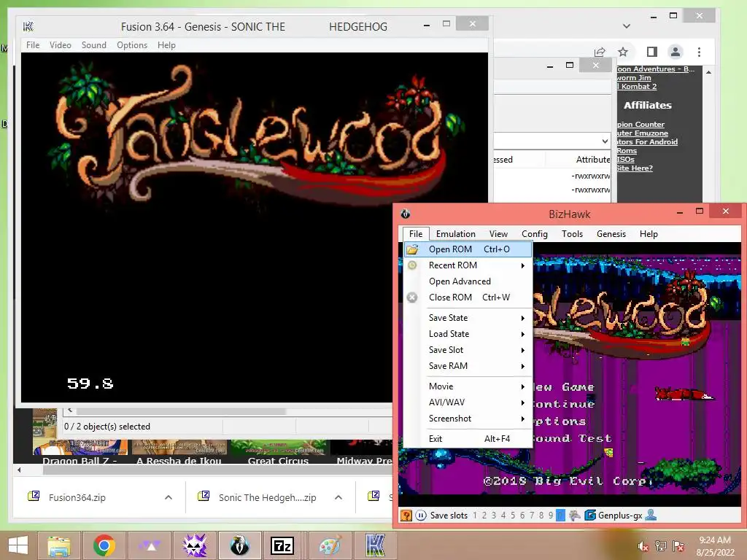The width and height of the screenshot is (747, 560).
Task: Open Chrome three-dot menu
Action: [x=699, y=52]
